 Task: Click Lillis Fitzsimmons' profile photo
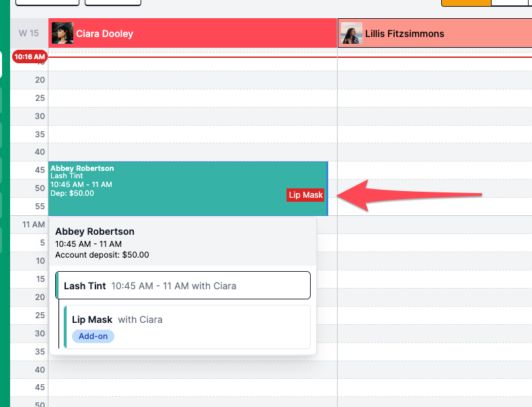pos(352,34)
